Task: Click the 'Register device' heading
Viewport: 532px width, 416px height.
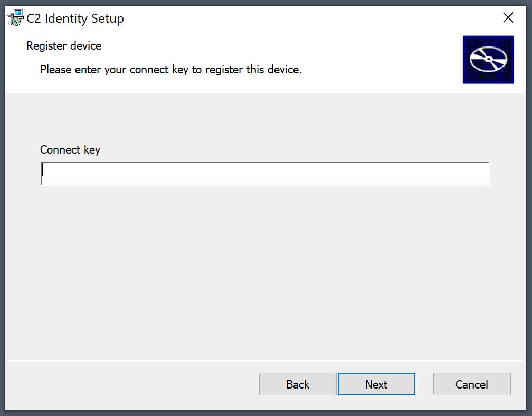Action: [63, 46]
